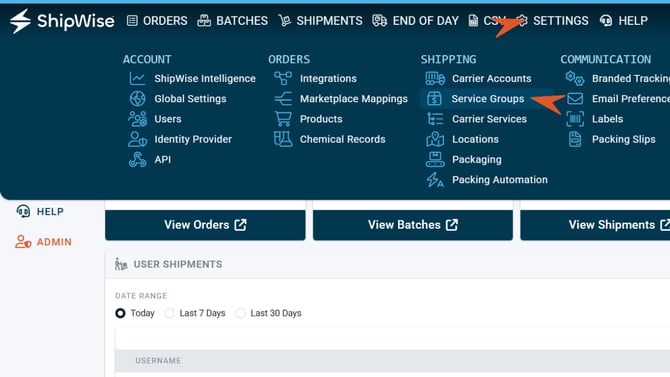Click the ShipWise logo
This screenshot has height=377, width=670.
click(62, 21)
